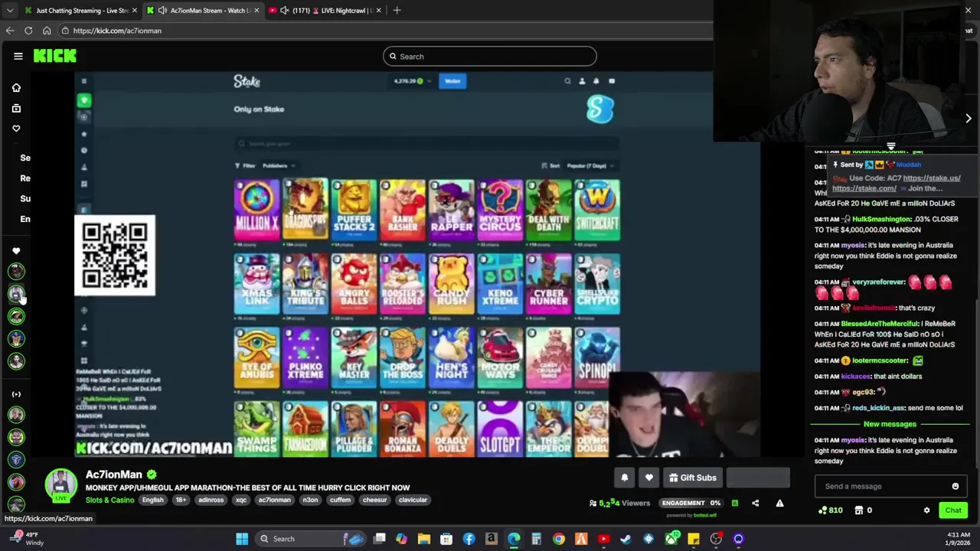Click the Gift Subs button
Viewport: 980px width, 551px height.
tap(692, 478)
